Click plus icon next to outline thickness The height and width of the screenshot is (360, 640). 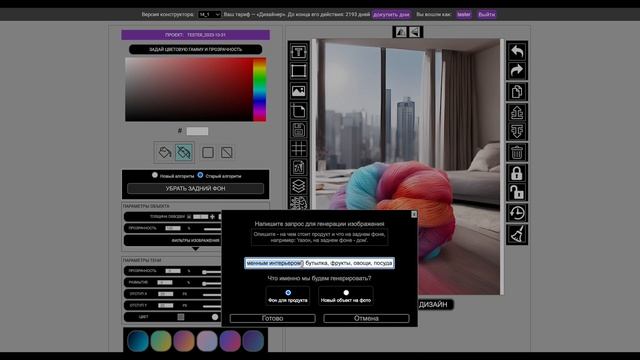[x=212, y=217]
